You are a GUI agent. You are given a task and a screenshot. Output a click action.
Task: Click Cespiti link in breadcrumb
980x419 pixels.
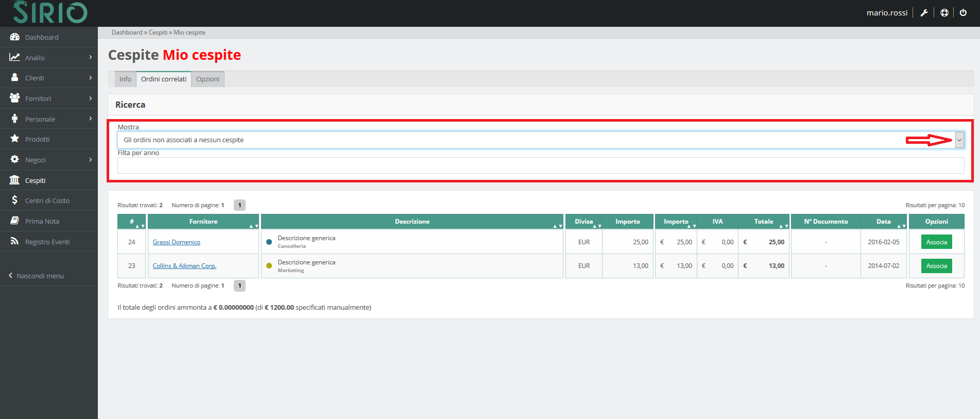click(158, 32)
